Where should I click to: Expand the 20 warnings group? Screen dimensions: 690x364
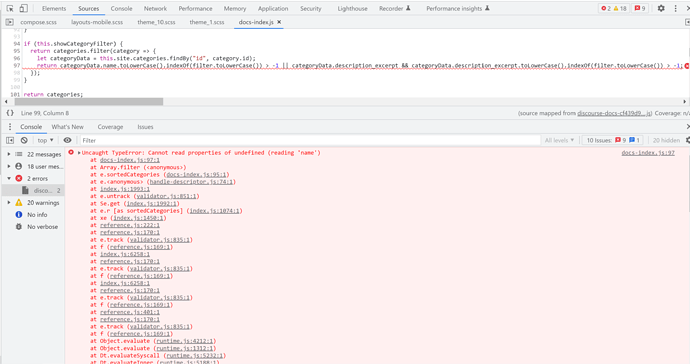tap(9, 203)
